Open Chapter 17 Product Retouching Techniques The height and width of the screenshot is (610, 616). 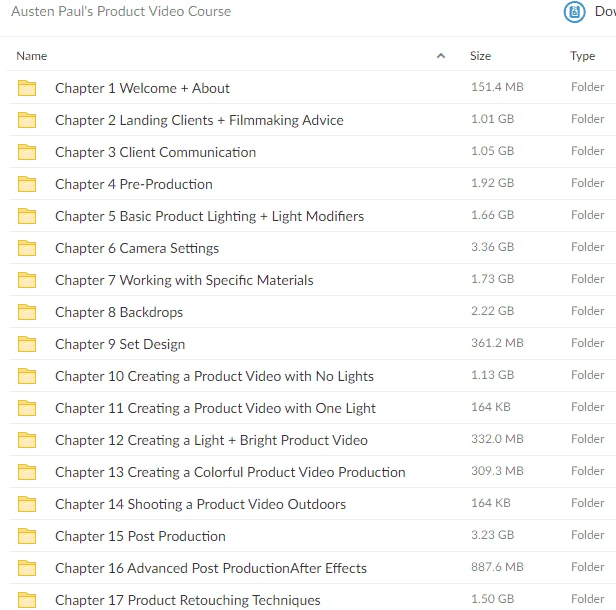coord(187,600)
